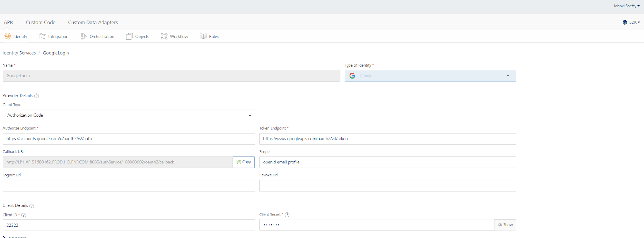Switch to the Custom Data Adapters tab
644x238 pixels.
[x=93, y=22]
